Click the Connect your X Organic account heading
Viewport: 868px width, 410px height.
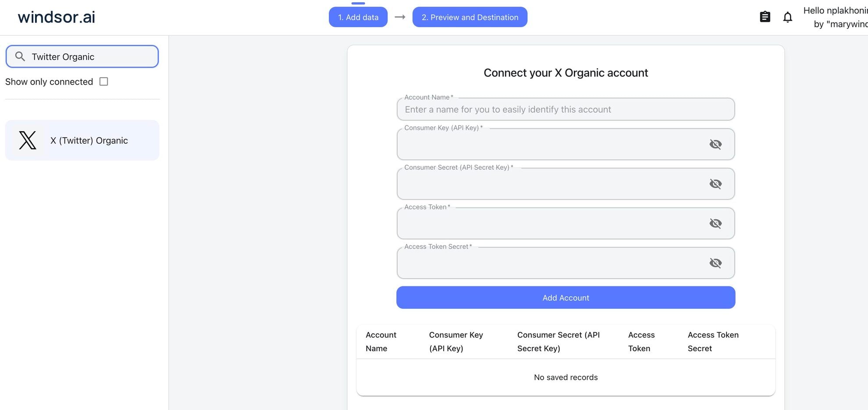pos(566,73)
